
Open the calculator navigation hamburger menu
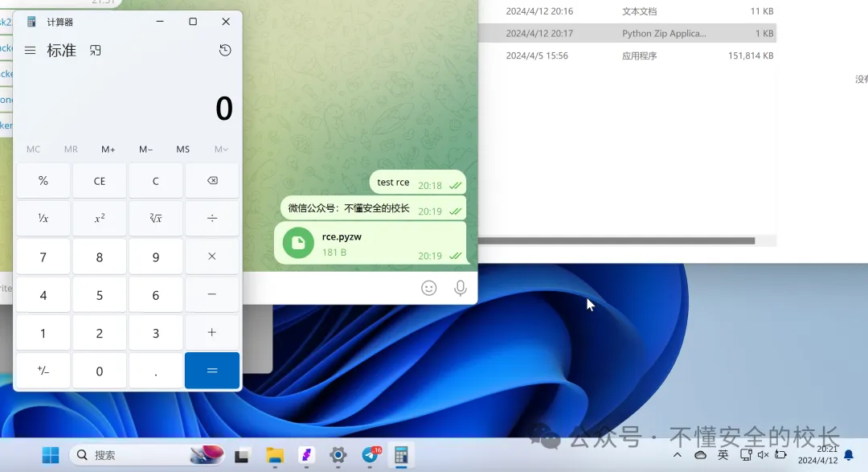[30, 51]
